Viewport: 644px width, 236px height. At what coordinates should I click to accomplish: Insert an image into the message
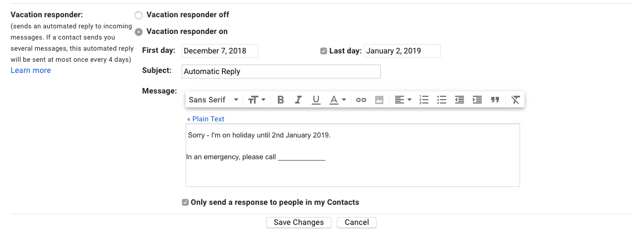(x=380, y=100)
